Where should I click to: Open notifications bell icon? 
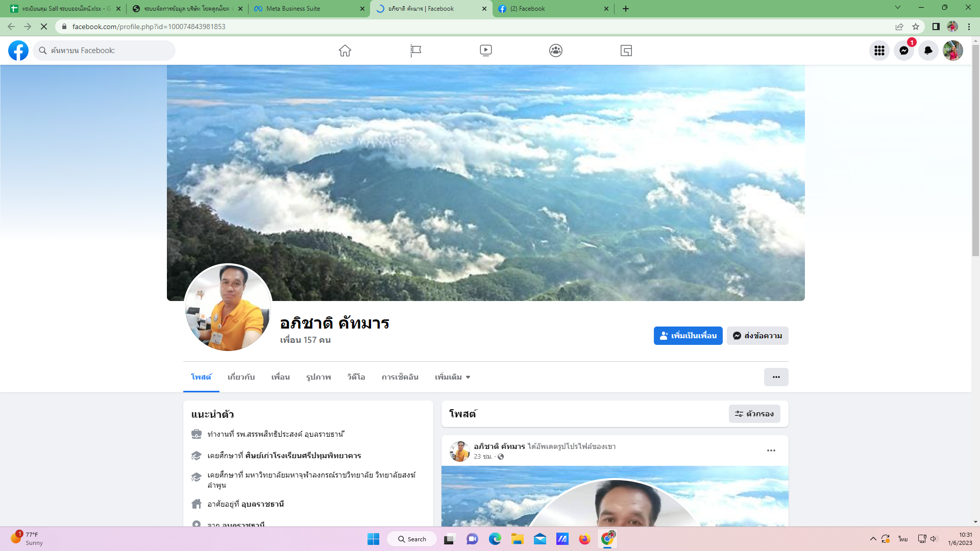(928, 51)
